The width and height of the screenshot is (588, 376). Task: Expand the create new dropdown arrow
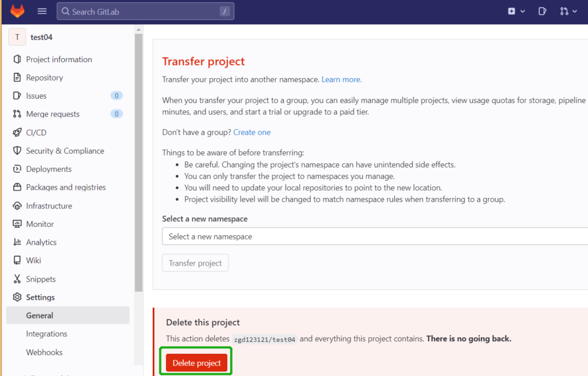[x=522, y=11]
